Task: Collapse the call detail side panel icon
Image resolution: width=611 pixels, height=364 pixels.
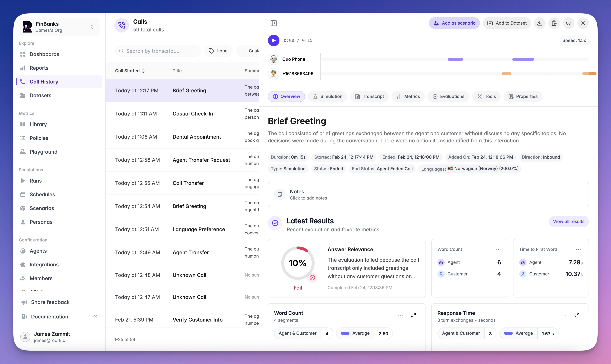Action: [x=274, y=23]
